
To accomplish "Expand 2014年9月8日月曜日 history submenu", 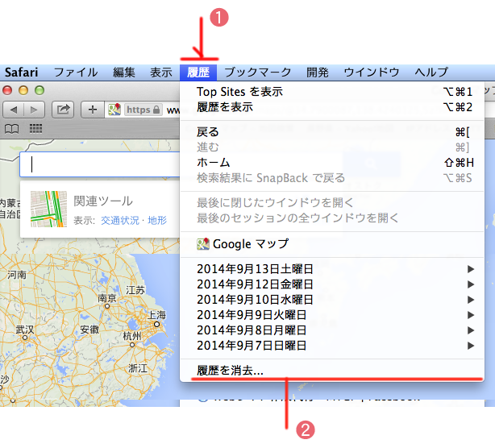I will [x=332, y=330].
